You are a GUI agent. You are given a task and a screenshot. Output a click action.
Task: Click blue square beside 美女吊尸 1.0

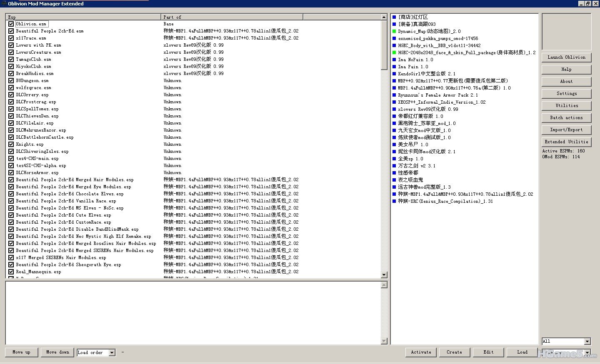coord(394,145)
